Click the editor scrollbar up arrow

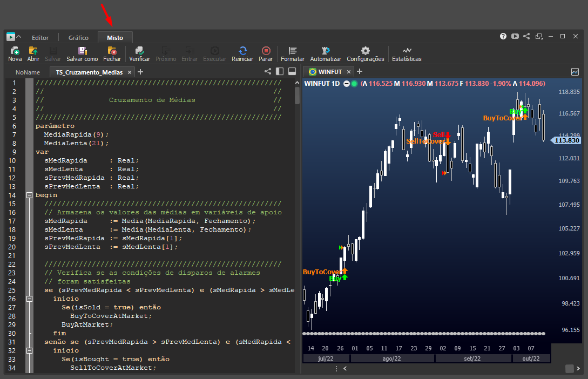point(297,83)
